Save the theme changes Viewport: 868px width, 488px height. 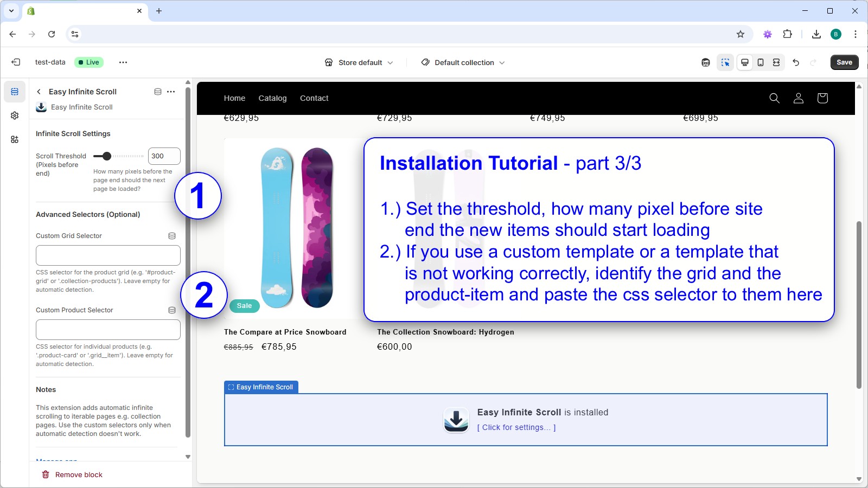click(x=844, y=62)
